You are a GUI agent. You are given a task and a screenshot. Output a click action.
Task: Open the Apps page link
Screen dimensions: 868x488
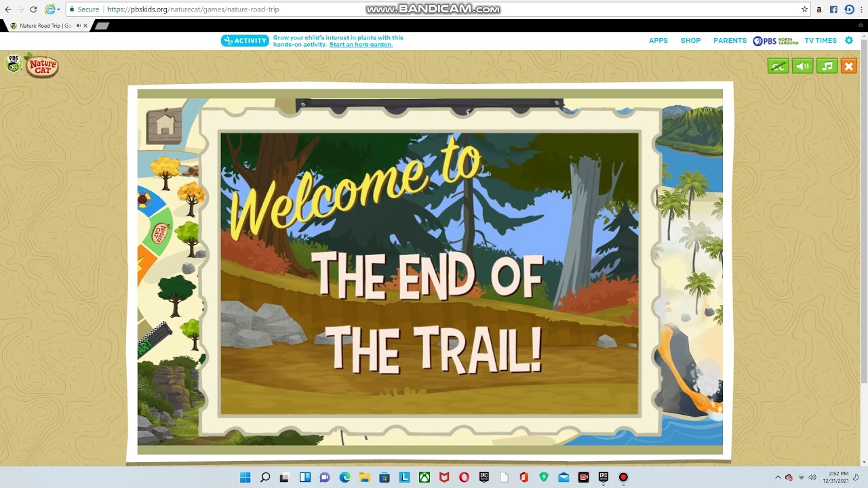[x=658, y=41]
